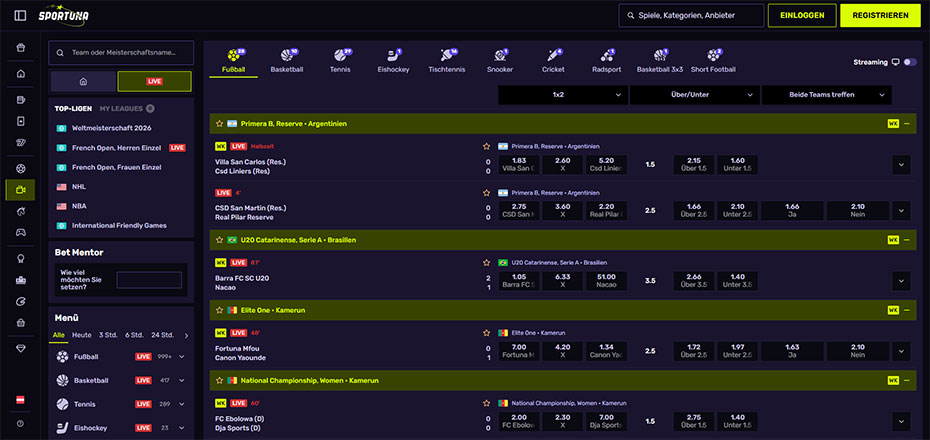Open the diamond VIP sidebar icon

coord(21,349)
